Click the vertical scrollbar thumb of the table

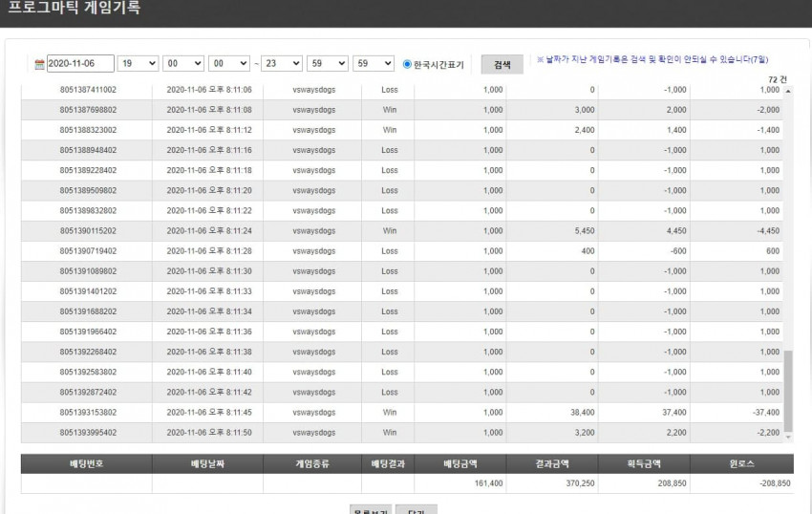tap(788, 391)
